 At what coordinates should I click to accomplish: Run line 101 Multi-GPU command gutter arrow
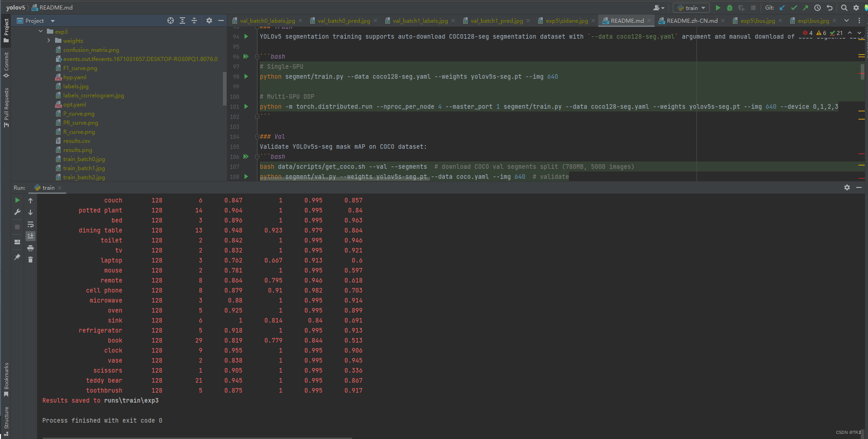pyautogui.click(x=246, y=106)
